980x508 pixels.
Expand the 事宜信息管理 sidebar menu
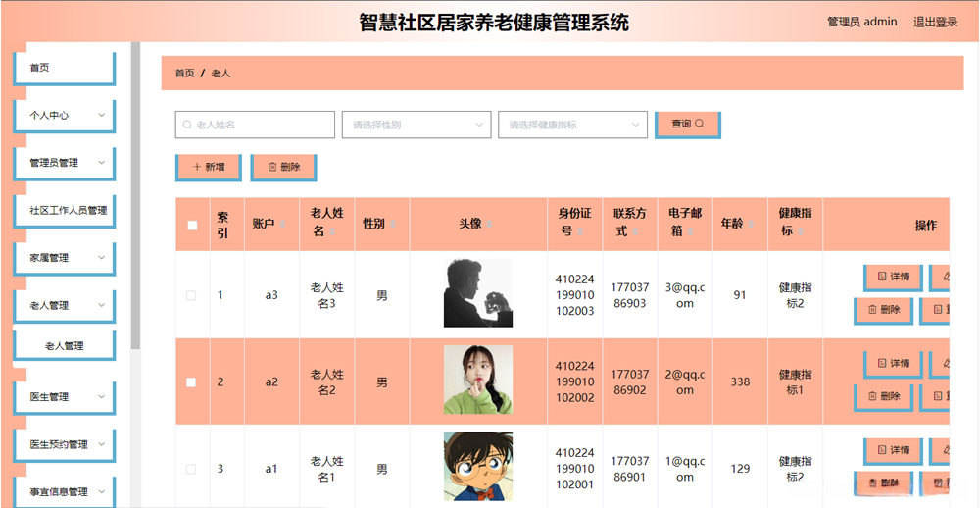pos(65,492)
